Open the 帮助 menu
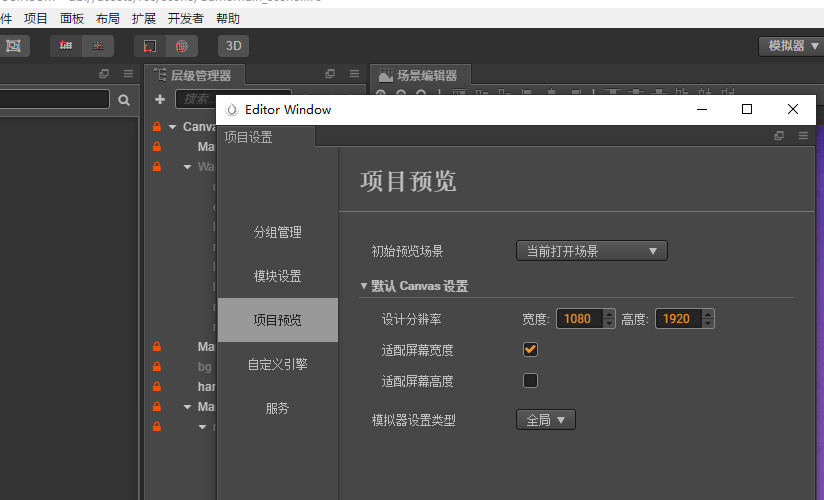824x500 pixels. [228, 19]
